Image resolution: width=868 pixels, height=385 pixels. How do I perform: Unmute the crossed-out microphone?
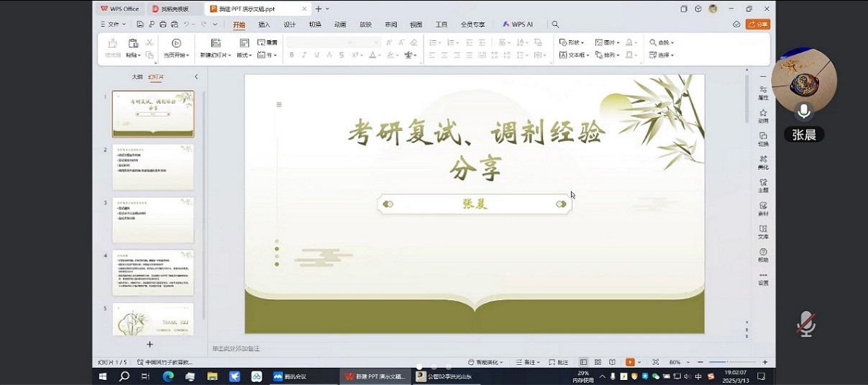pyautogui.click(x=805, y=324)
